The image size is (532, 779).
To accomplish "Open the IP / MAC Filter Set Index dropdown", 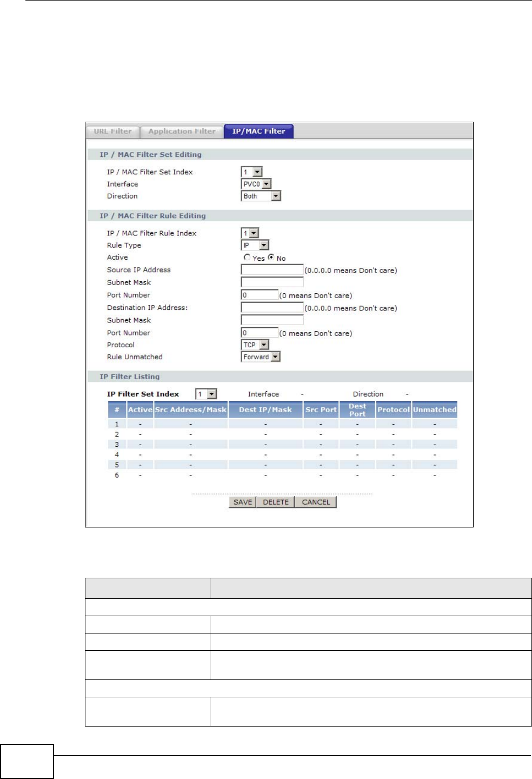I will click(x=251, y=172).
